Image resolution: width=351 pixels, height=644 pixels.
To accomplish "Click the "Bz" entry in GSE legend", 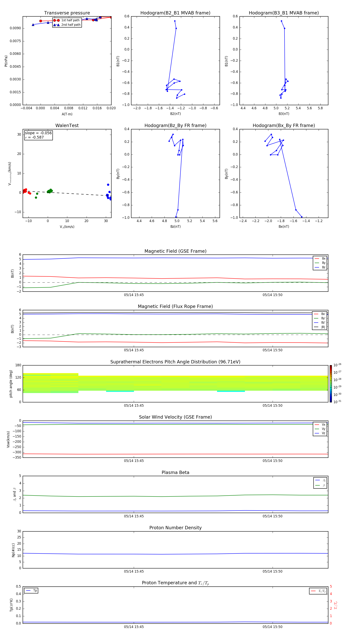I will (x=320, y=267).
